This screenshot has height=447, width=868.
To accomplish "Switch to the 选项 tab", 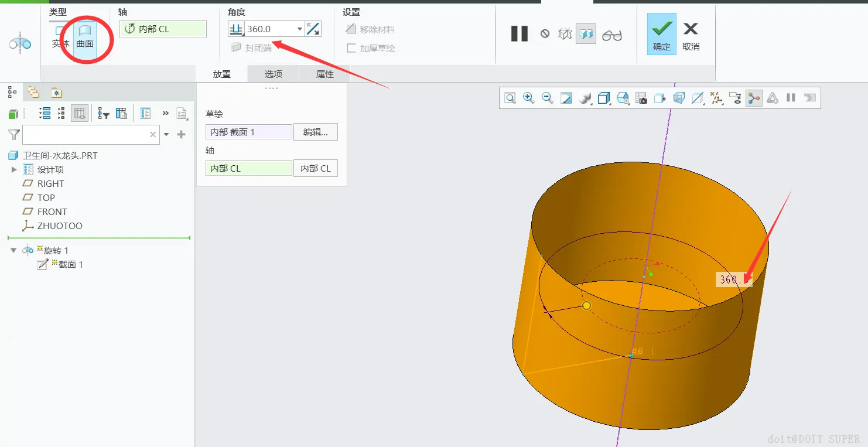I will pyautogui.click(x=273, y=74).
